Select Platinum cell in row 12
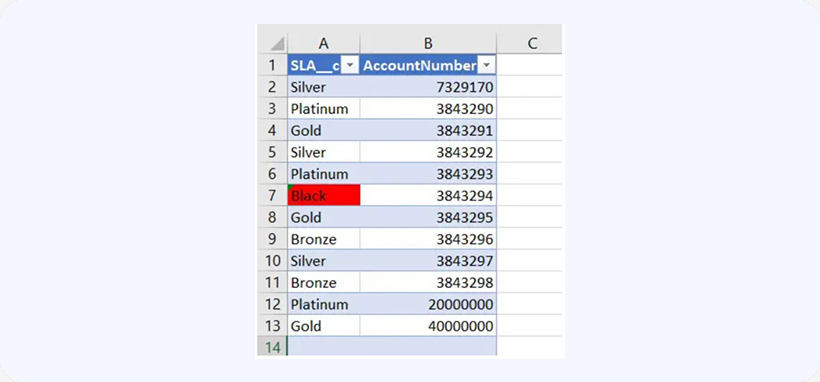The height and width of the screenshot is (382, 820). point(324,304)
